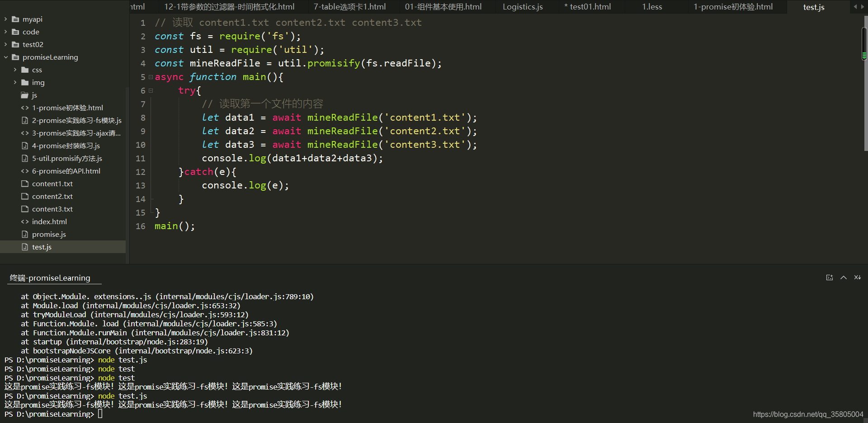Click the open folder icon beside js
868x423 pixels.
tap(25, 95)
